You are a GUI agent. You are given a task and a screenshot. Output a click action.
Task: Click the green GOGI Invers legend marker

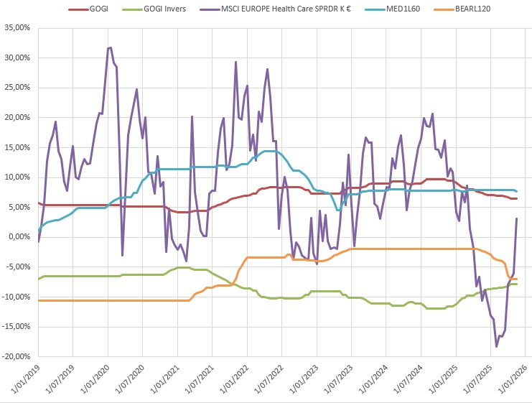point(131,10)
